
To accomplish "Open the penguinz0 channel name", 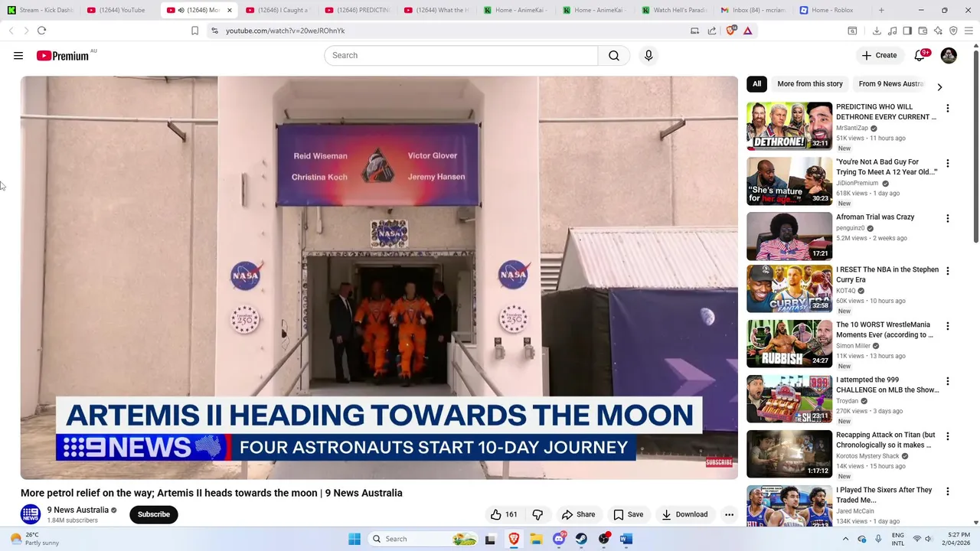I will click(x=850, y=228).
